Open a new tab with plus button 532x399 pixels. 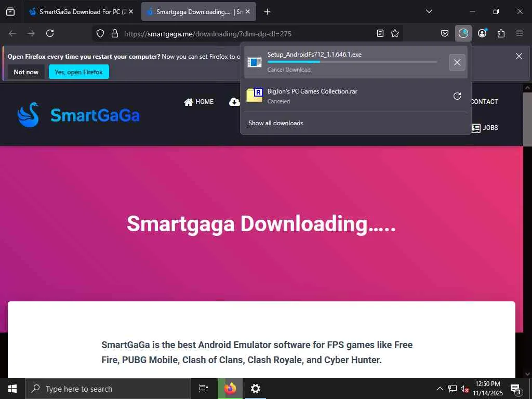coord(267,12)
